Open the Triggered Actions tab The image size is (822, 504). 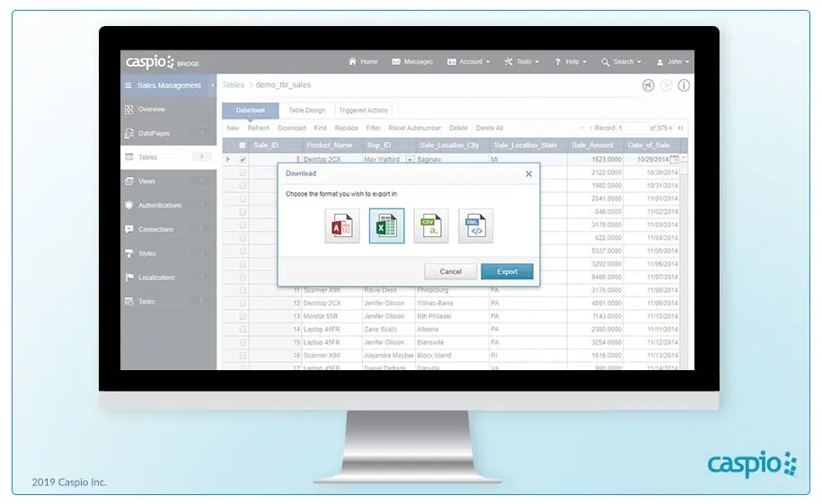363,111
